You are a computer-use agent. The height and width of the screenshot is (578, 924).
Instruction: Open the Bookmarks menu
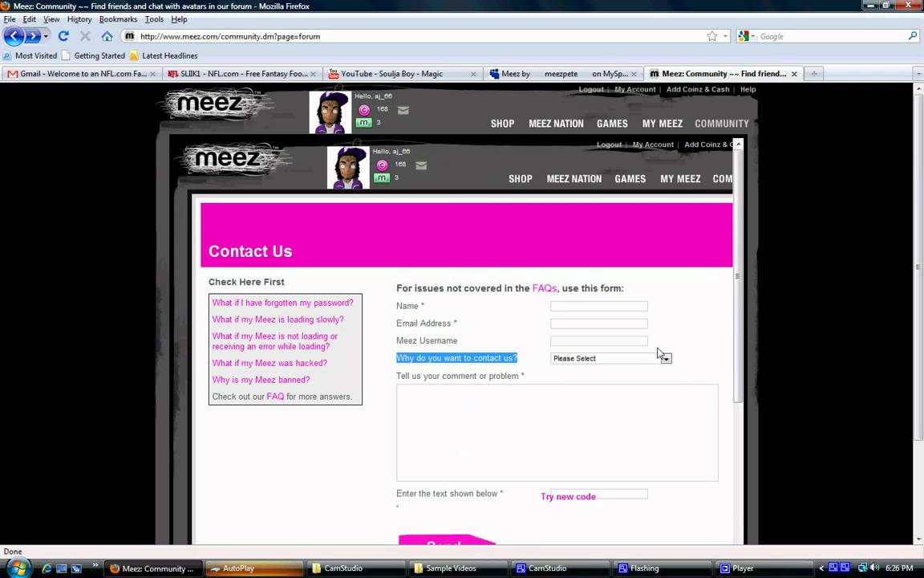(x=118, y=19)
